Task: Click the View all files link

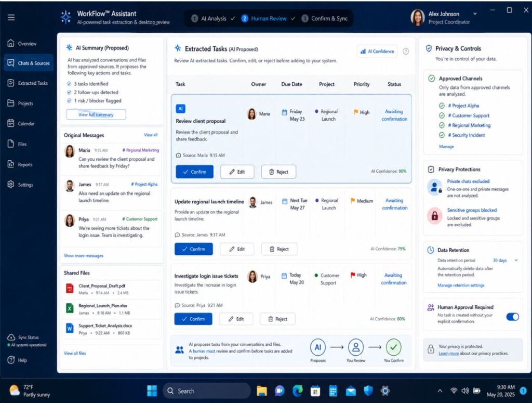Action: pyautogui.click(x=75, y=353)
